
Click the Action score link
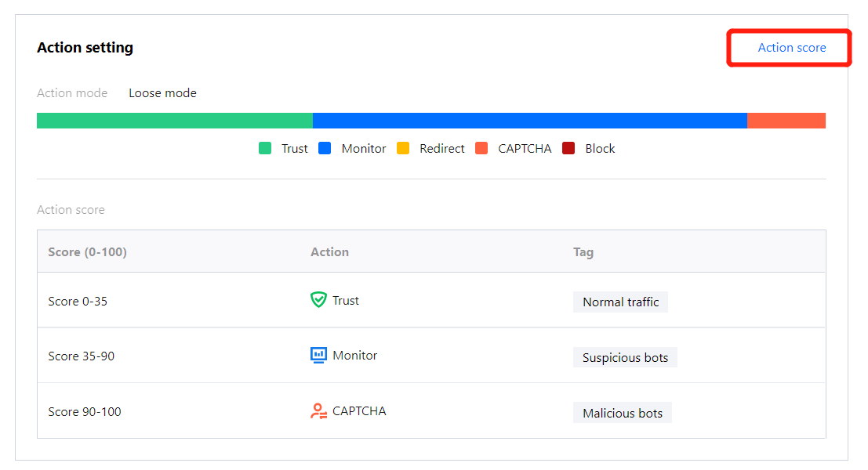click(x=791, y=48)
